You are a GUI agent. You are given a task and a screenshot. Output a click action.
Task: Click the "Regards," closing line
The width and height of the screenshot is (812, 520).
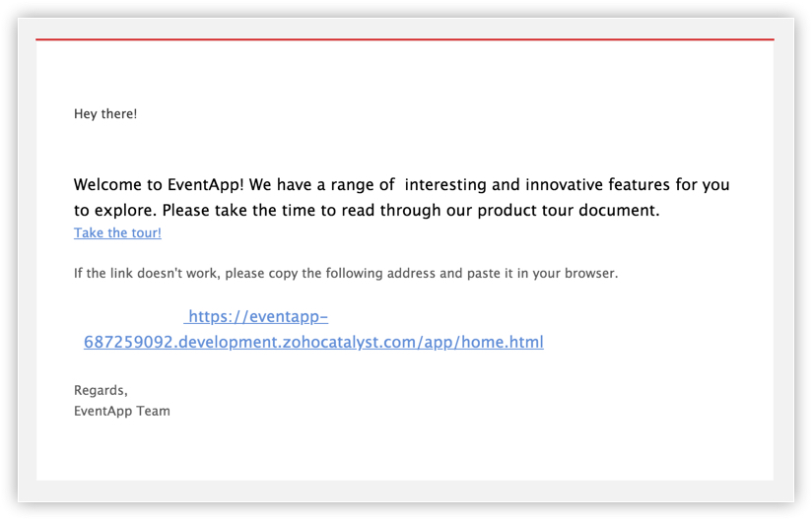tap(101, 390)
